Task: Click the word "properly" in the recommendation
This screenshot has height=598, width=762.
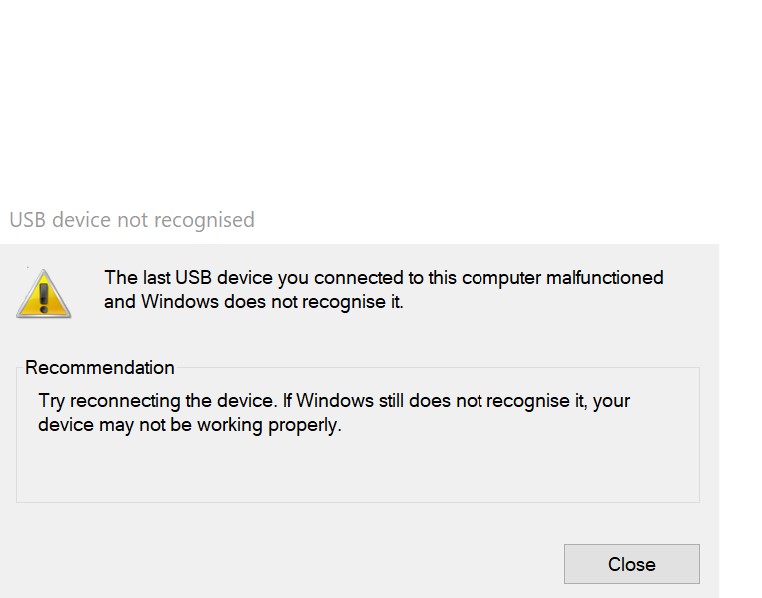Action: pyautogui.click(x=307, y=425)
